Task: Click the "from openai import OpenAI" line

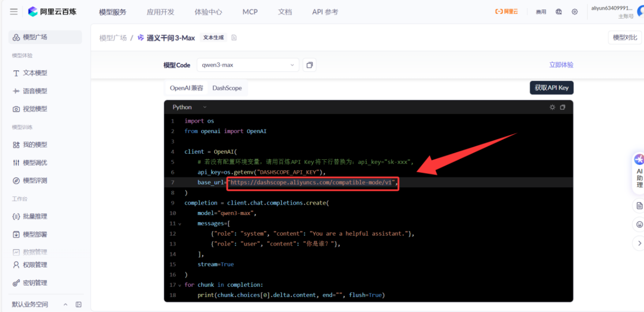Action: 226,131
